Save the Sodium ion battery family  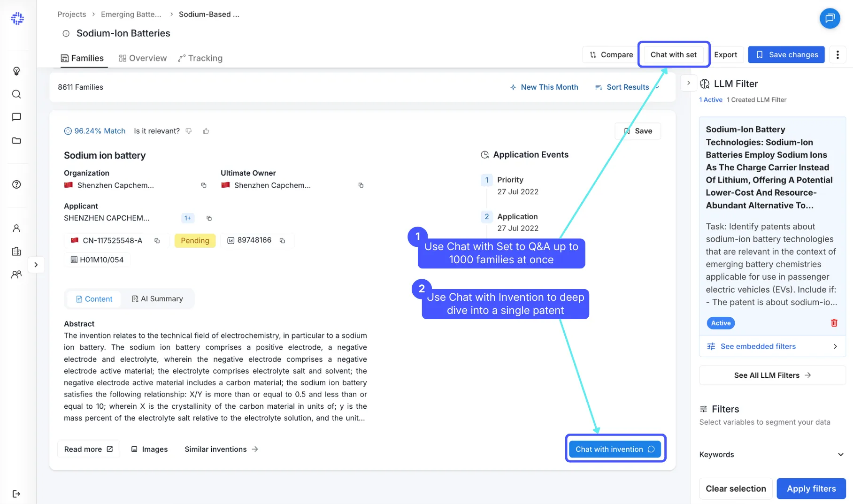(638, 131)
